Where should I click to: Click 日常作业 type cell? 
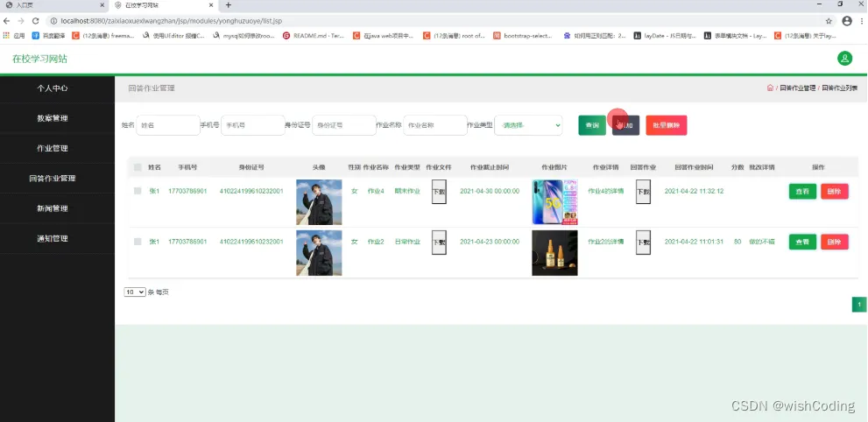point(407,242)
